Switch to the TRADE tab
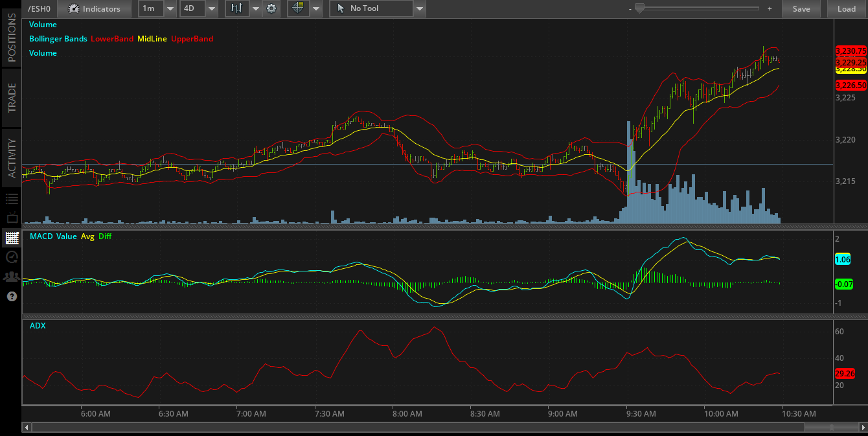This screenshot has height=436, width=868. tap(12, 97)
